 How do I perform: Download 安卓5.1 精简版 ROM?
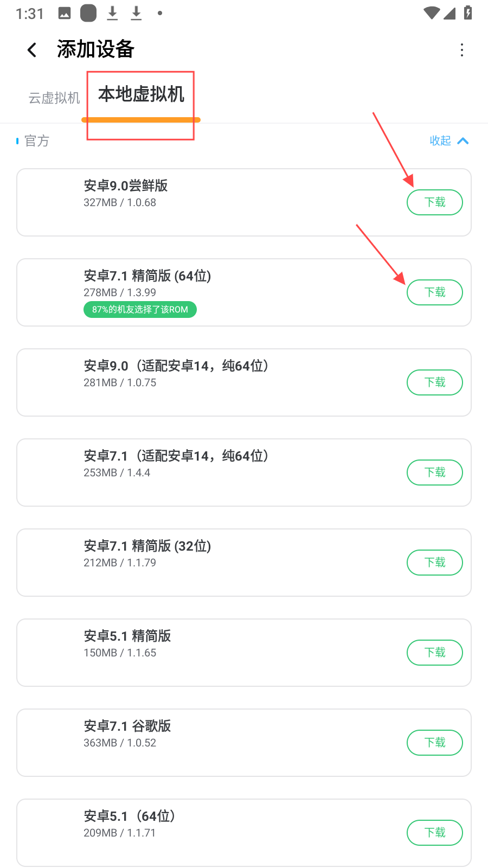pyautogui.click(x=434, y=653)
